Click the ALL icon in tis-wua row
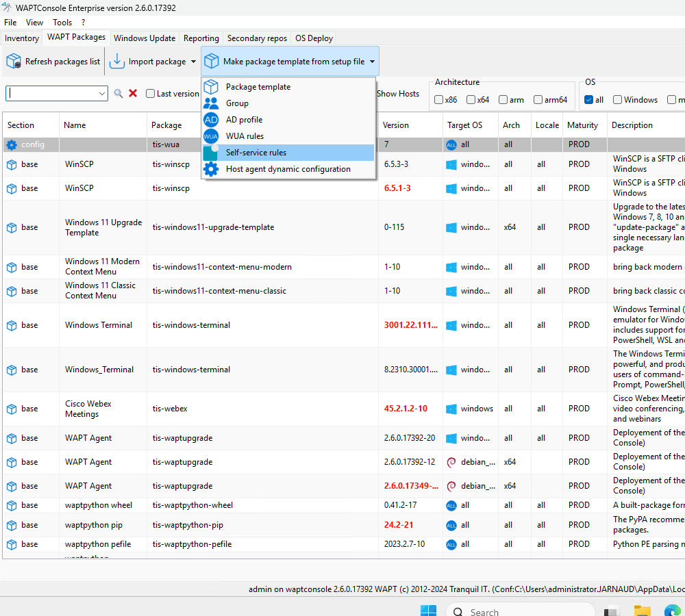 tap(451, 145)
